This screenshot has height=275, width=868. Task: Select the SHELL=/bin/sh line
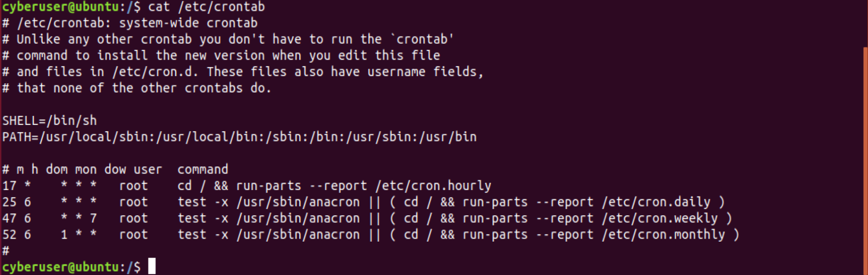50,121
